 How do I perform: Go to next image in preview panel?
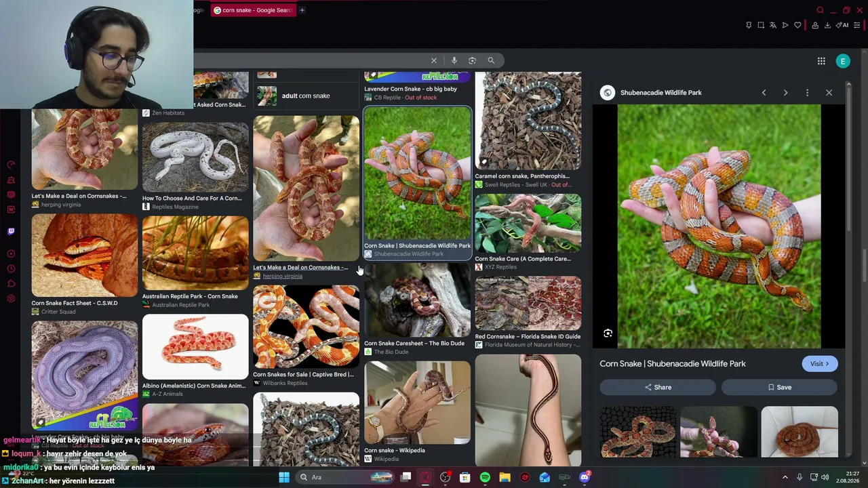point(785,93)
